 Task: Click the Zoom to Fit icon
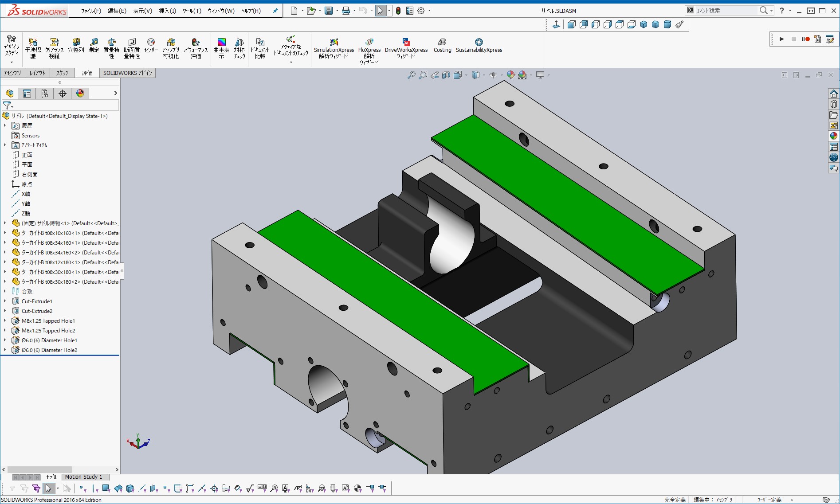412,75
